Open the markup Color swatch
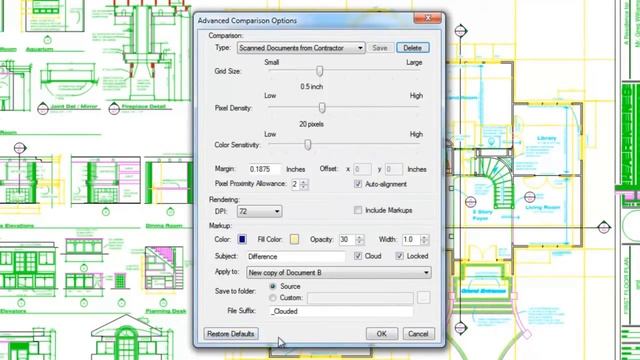640x360 pixels. [242, 240]
